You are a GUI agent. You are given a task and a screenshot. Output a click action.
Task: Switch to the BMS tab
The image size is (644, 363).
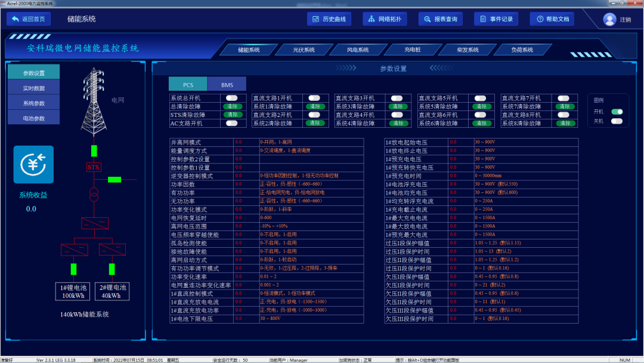(227, 85)
